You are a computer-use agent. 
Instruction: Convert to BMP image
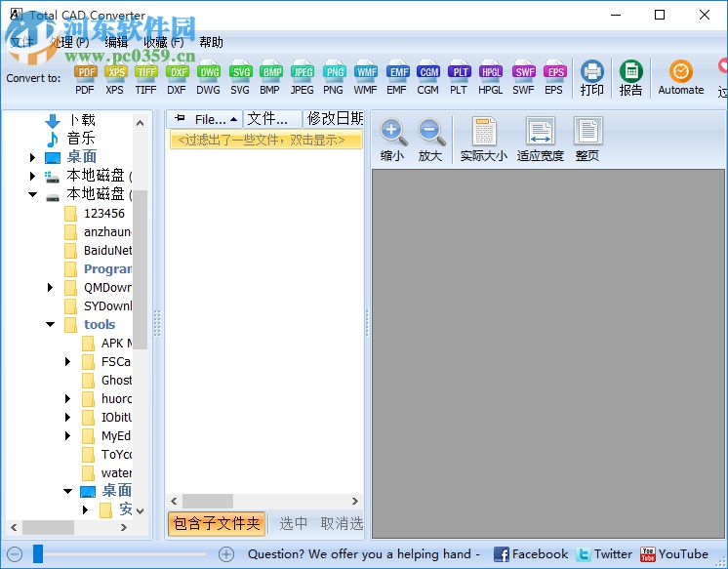(270, 78)
